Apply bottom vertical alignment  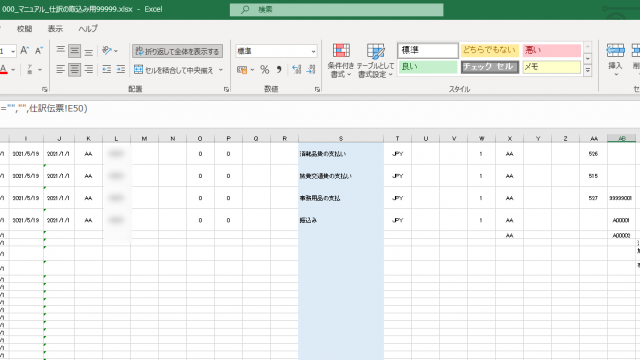[x=89, y=51]
